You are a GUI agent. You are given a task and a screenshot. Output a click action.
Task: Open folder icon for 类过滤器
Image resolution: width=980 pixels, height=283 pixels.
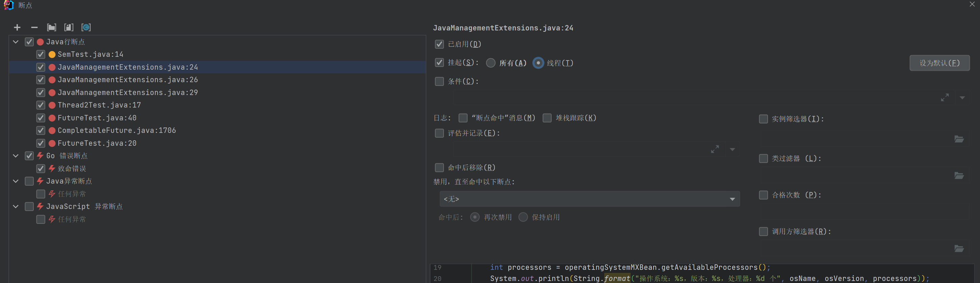tap(959, 175)
